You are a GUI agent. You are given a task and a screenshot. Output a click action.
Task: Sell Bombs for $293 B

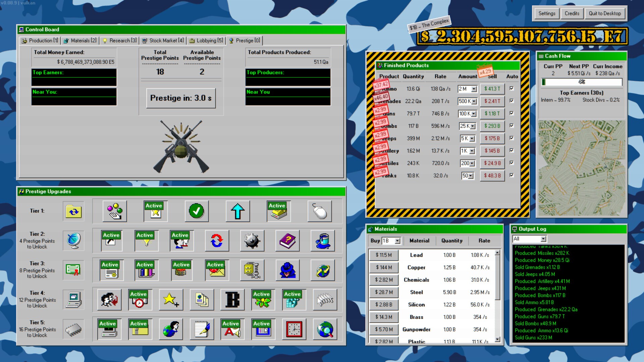tap(492, 126)
